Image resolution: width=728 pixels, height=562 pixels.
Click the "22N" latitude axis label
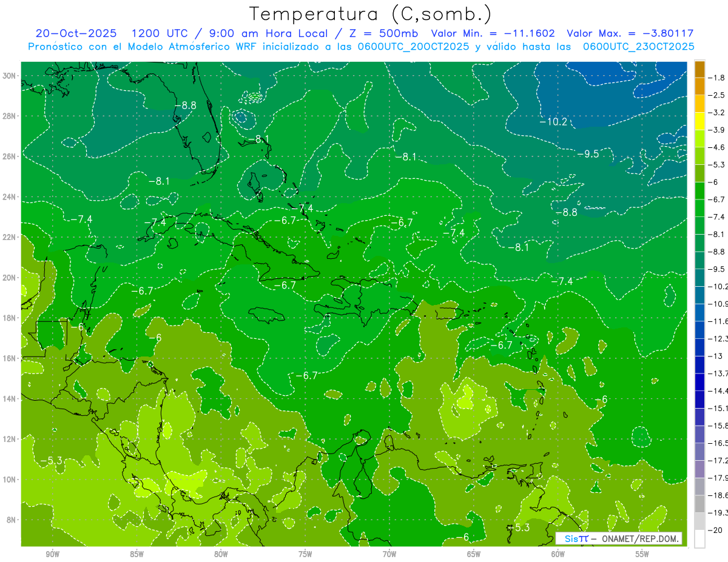coord(10,237)
